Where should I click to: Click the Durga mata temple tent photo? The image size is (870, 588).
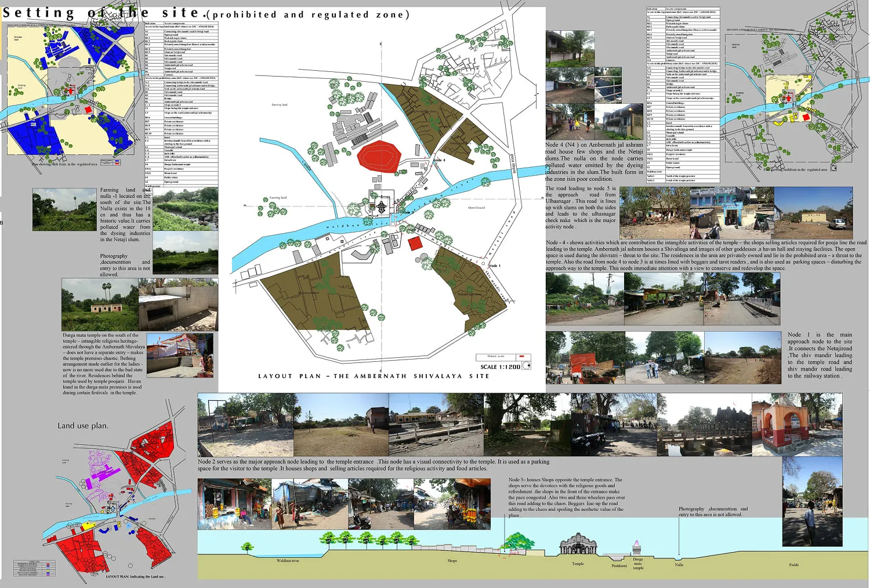[x=180, y=355]
